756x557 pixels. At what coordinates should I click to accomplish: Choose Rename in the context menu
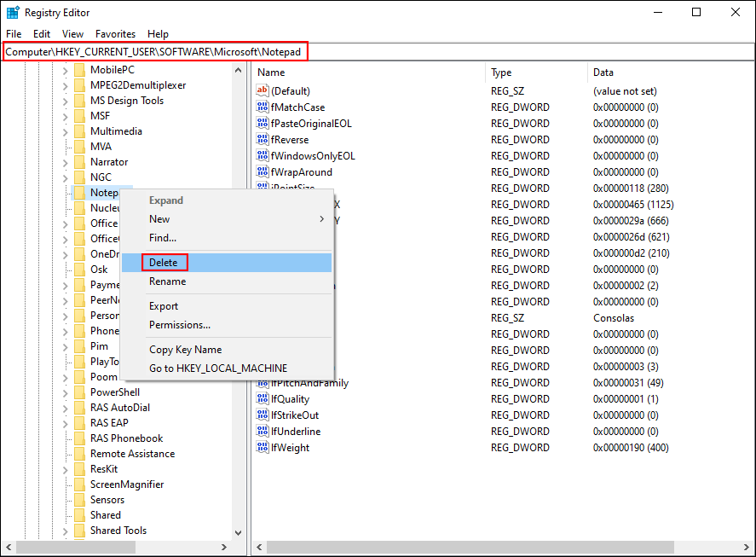click(227, 281)
